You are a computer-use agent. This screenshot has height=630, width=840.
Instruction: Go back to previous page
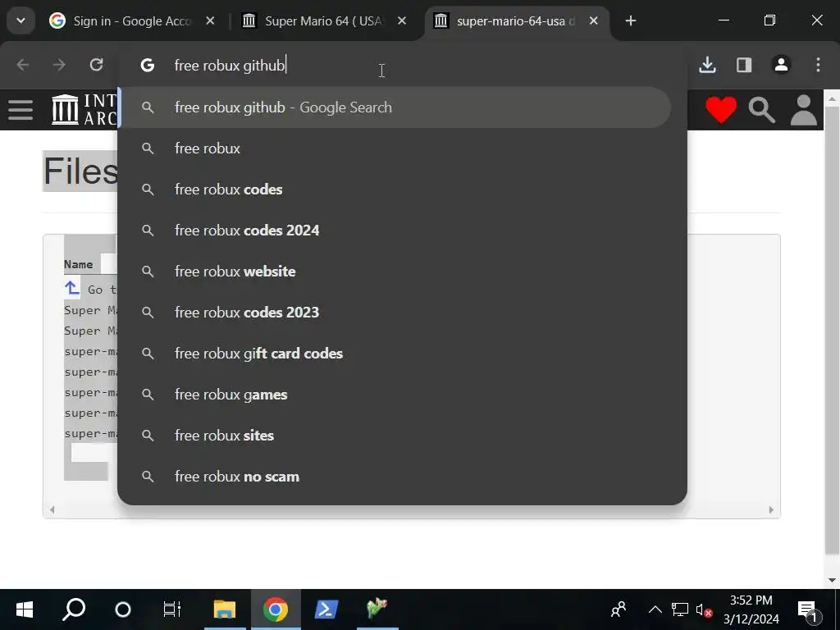tap(22, 65)
